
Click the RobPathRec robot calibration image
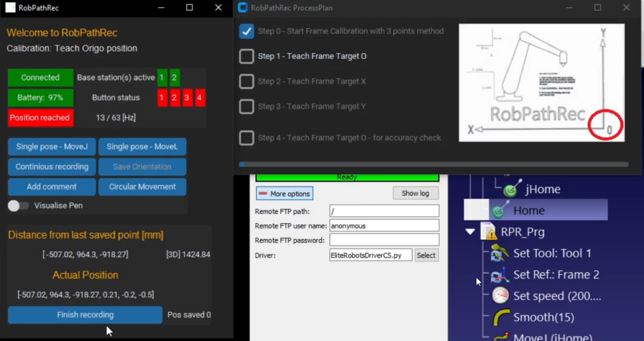(541, 82)
